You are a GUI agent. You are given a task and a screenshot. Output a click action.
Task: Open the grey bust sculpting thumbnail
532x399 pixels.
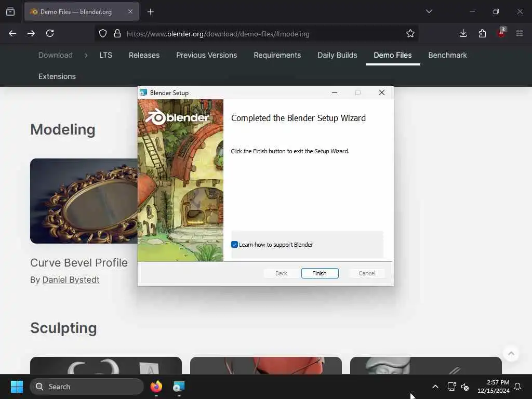(x=426, y=365)
